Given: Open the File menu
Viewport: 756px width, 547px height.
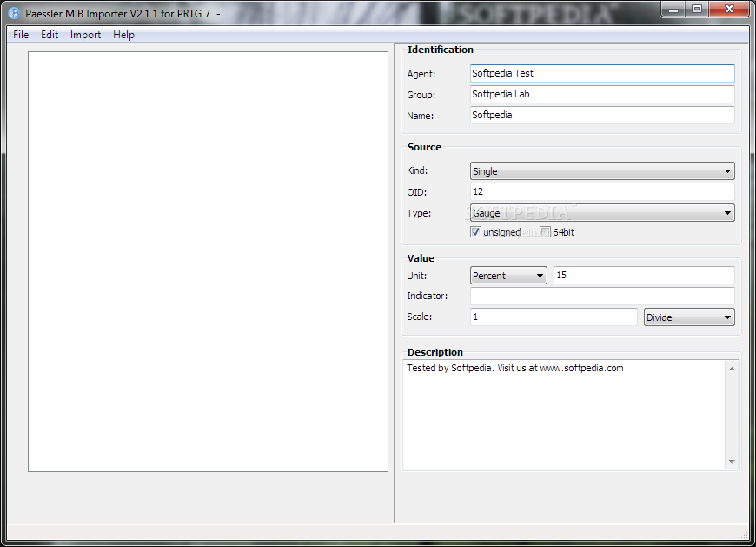Looking at the screenshot, I should 21,35.
